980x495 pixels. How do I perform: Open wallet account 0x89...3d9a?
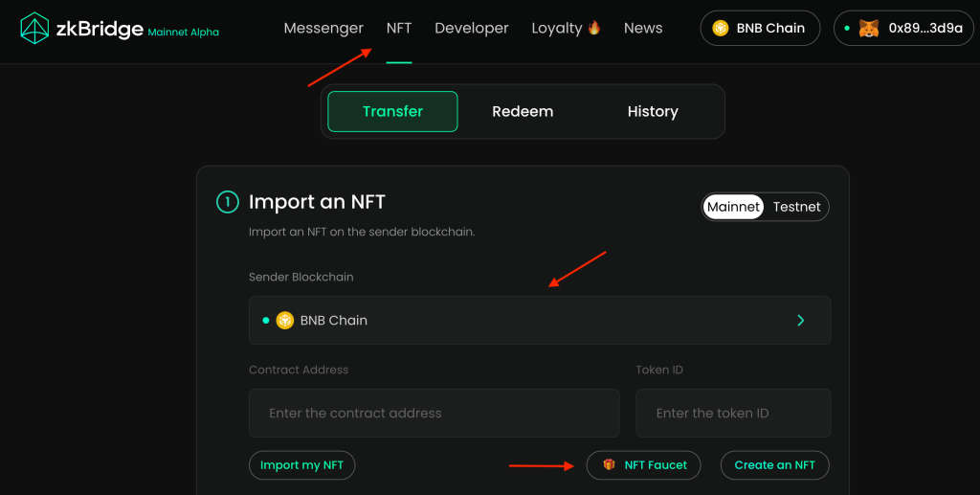point(903,28)
